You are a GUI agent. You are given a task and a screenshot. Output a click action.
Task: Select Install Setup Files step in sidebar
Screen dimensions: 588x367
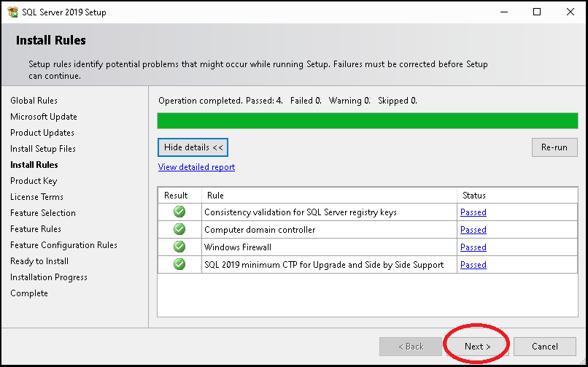(x=43, y=149)
